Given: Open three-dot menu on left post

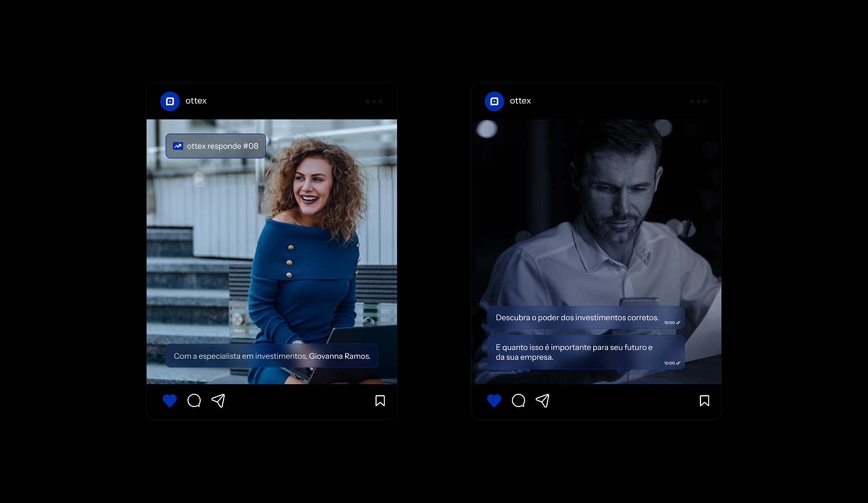Looking at the screenshot, I should point(374,101).
